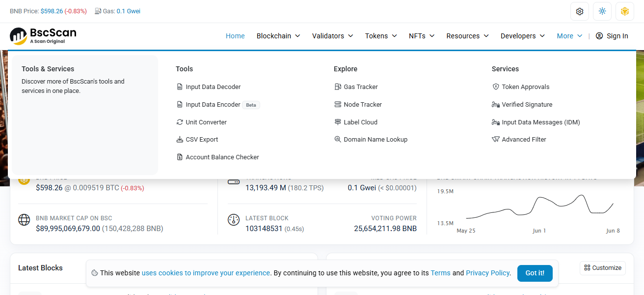Click the voting power 25,654,211.98 BNB
644x295 pixels.
[385, 229]
